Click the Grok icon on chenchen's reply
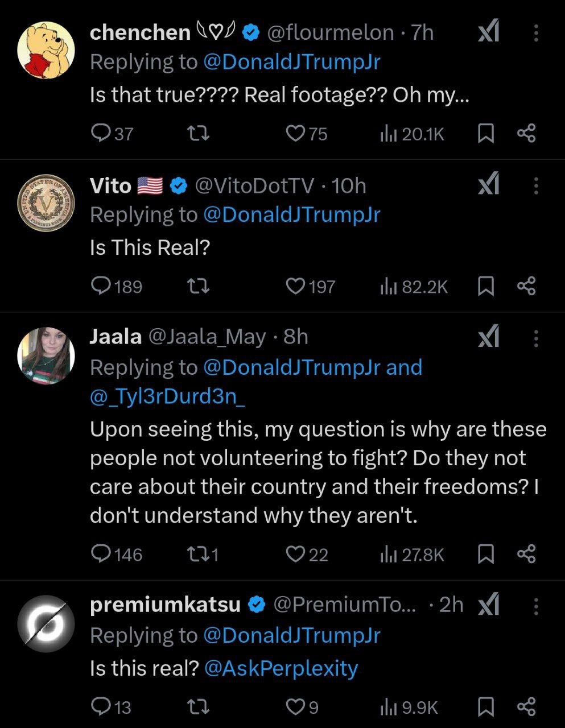The image size is (565, 728). click(489, 32)
